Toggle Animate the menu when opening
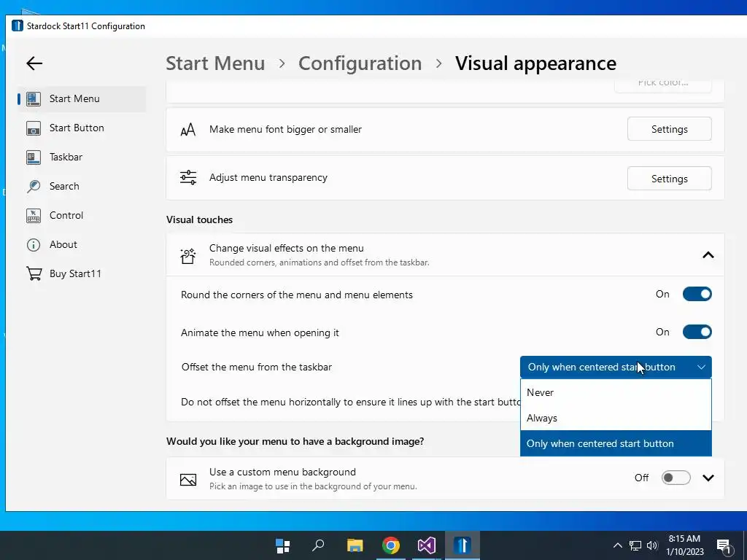 click(697, 332)
